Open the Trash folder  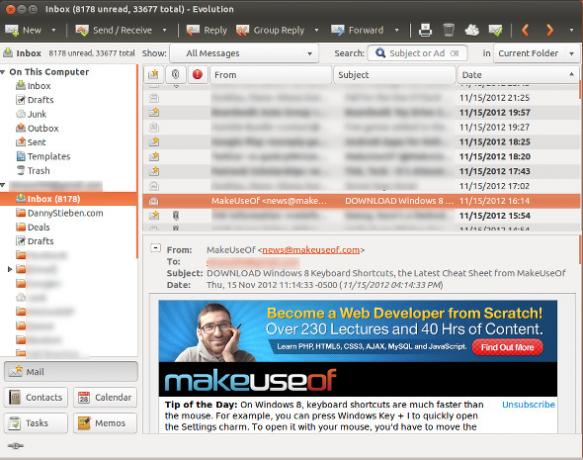pos(33,171)
